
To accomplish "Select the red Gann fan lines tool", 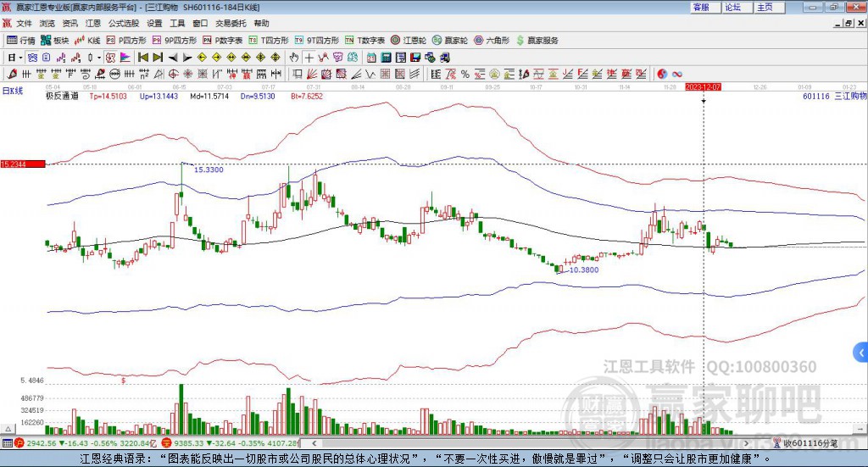I will click(312, 74).
